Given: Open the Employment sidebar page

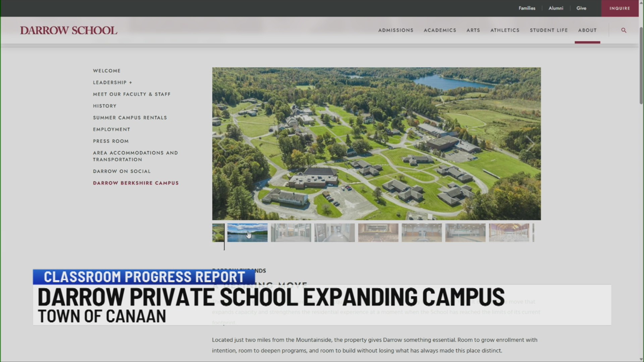Looking at the screenshot, I should 111,129.
